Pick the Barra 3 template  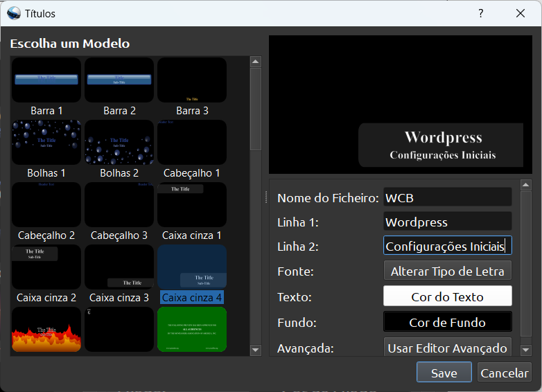(x=192, y=80)
